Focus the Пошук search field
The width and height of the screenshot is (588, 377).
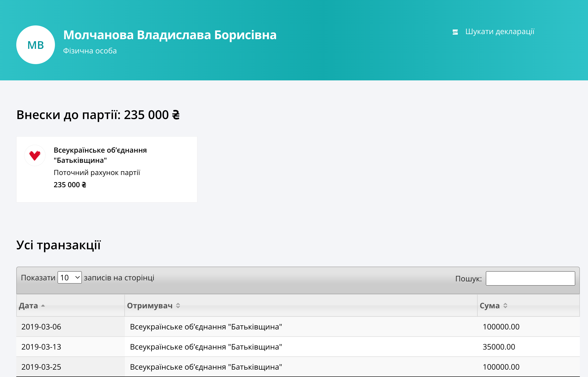pos(530,278)
